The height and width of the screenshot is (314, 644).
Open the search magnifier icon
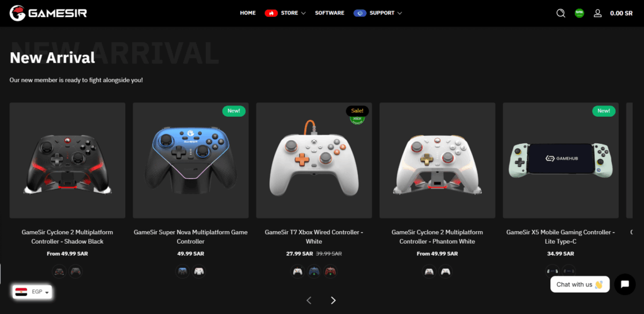(560, 13)
